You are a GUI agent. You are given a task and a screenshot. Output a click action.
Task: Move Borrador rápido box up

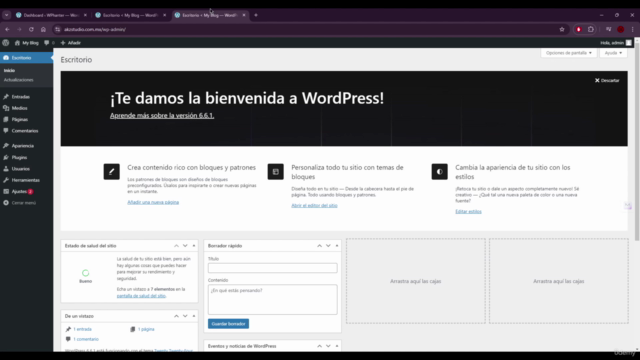click(x=320, y=246)
